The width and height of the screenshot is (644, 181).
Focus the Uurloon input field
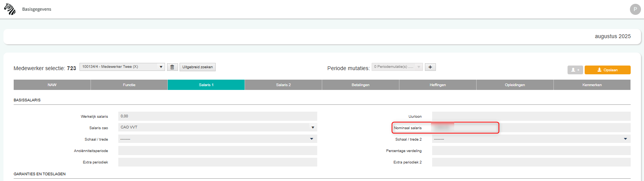[x=531, y=116]
